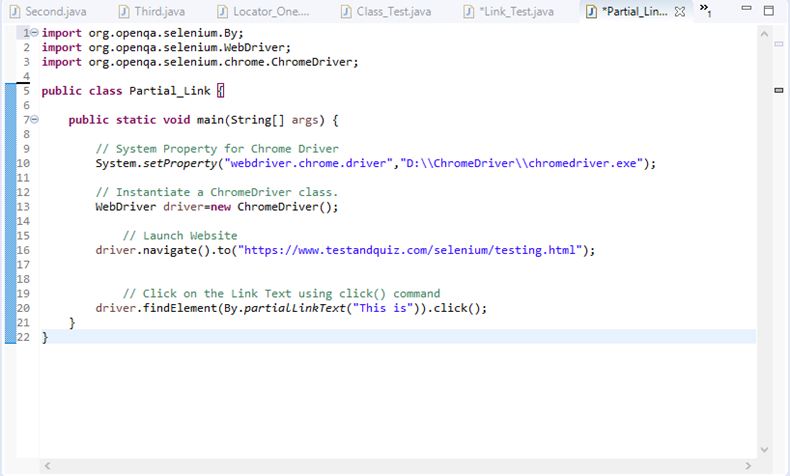Click the '// Launch Website' comment
The width and height of the screenshot is (790, 476).
(180, 236)
